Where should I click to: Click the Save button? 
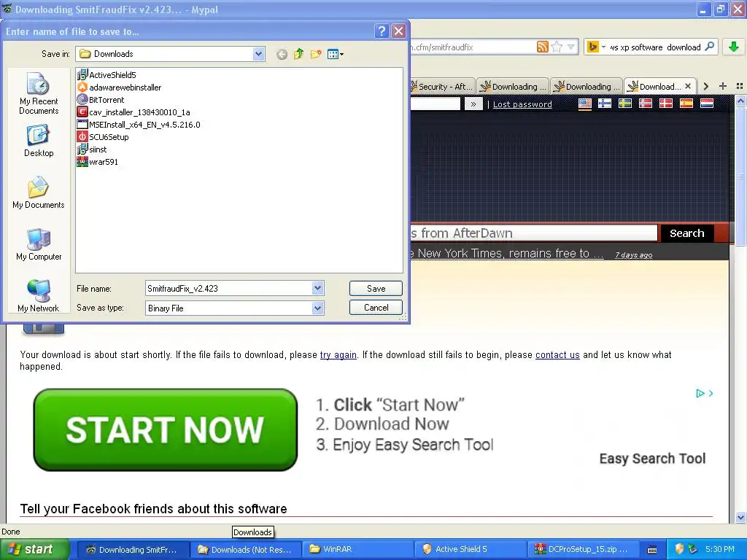[x=376, y=288]
